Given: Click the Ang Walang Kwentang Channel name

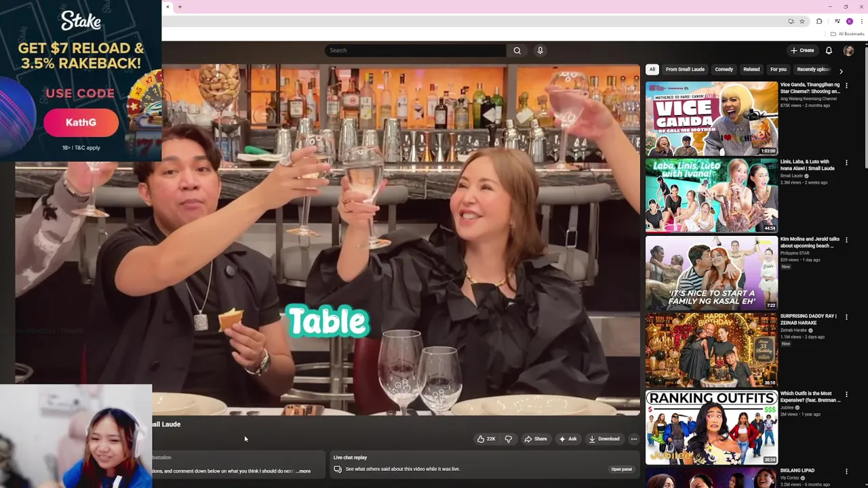Looking at the screenshot, I should (808, 98).
